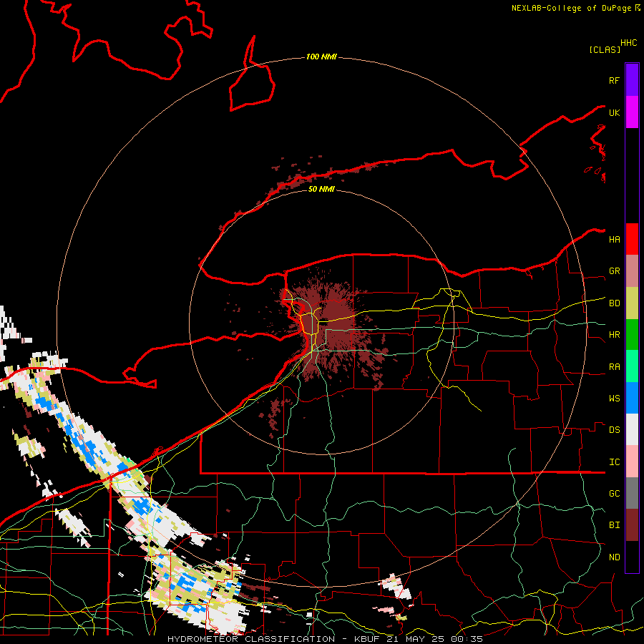This screenshot has width=644, height=644.
Task: Click the WS legend label
Action: (614, 399)
